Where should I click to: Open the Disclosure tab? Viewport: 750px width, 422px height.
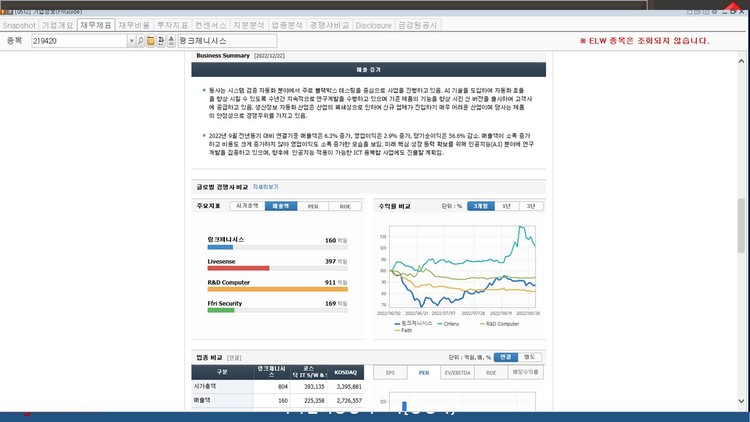coord(373,25)
